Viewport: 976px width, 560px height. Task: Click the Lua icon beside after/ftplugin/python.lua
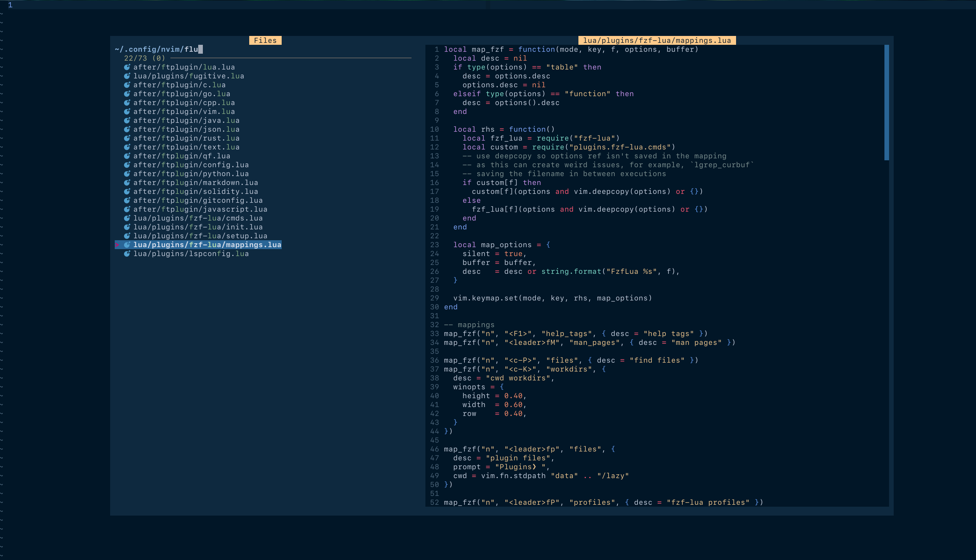point(128,173)
